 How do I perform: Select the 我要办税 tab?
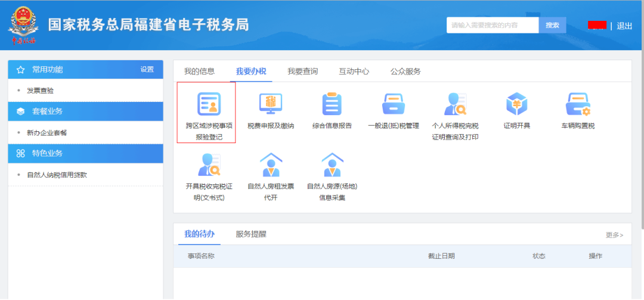tap(251, 72)
